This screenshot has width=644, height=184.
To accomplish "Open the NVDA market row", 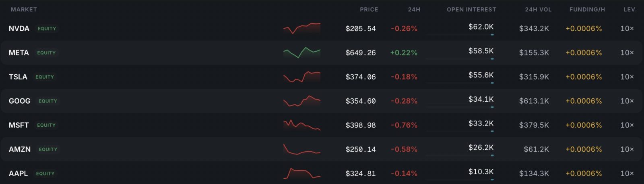I will tap(322, 28).
